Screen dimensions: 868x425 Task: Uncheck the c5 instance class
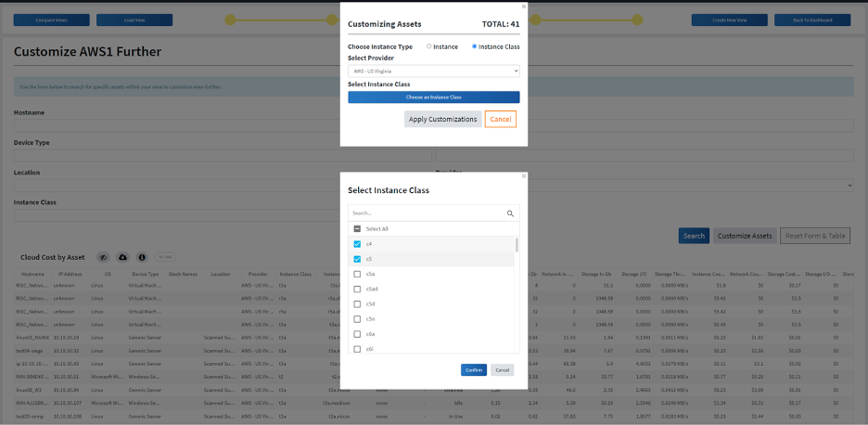point(358,259)
